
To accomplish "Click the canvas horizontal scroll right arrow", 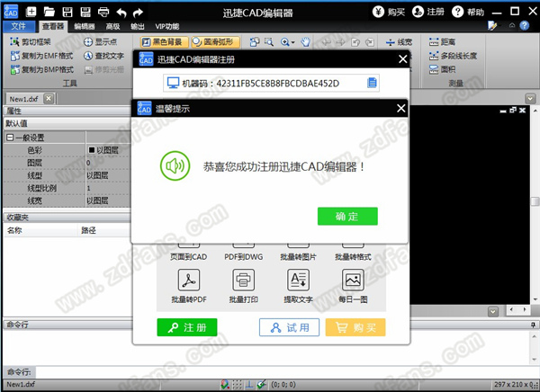I will [525, 310].
